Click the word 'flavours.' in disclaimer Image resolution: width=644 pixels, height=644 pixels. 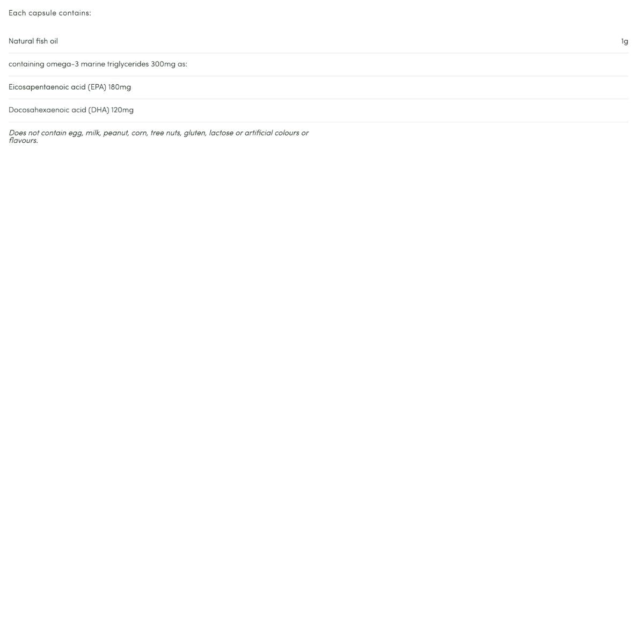tap(23, 141)
